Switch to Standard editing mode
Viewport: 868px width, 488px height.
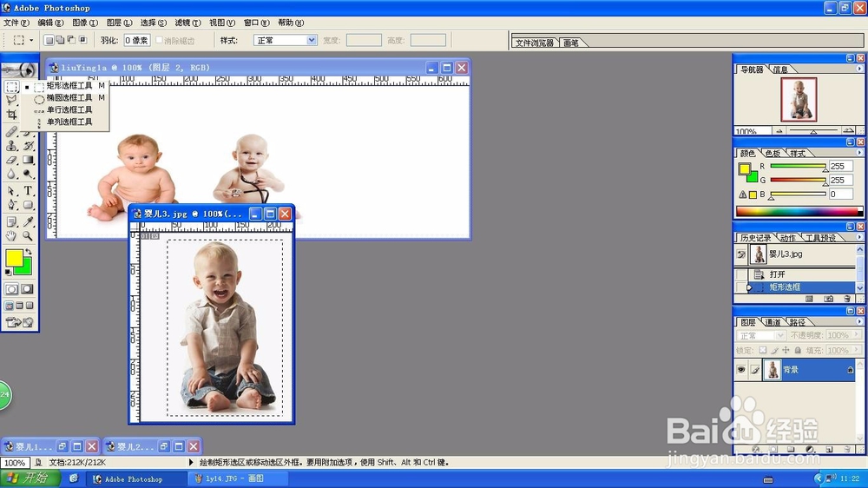(x=11, y=289)
